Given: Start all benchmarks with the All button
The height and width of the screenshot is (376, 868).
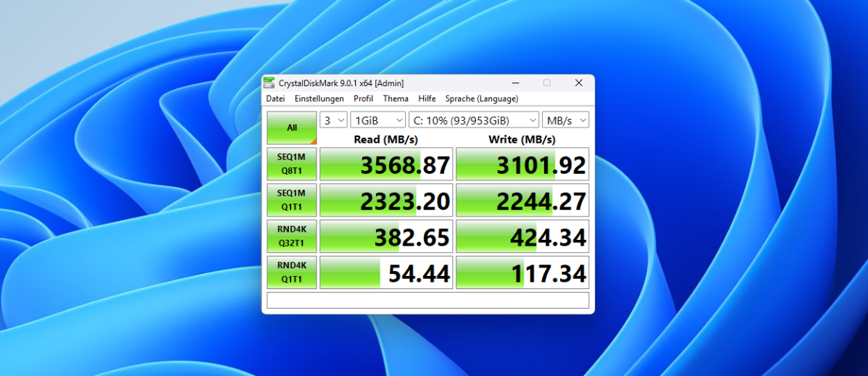Looking at the screenshot, I should (x=291, y=128).
